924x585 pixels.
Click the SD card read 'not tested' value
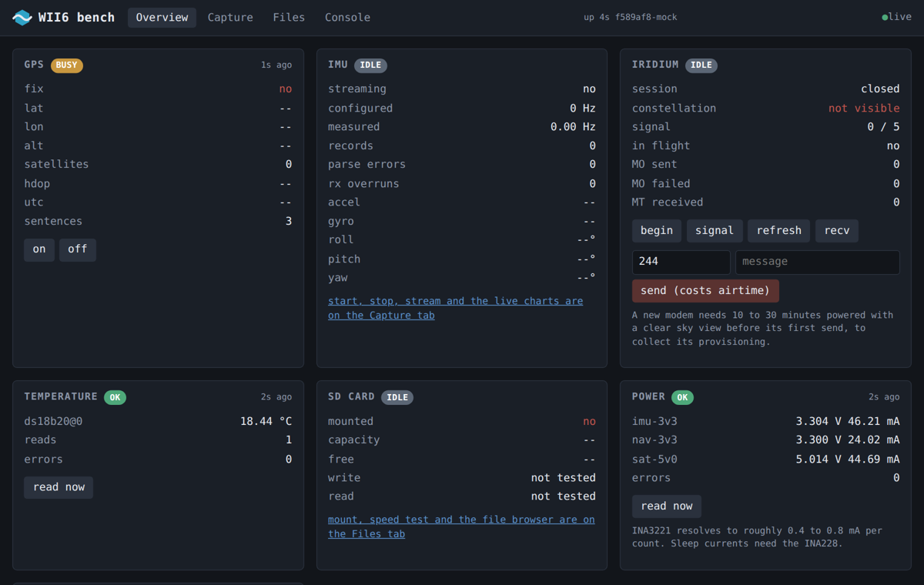[x=564, y=496]
